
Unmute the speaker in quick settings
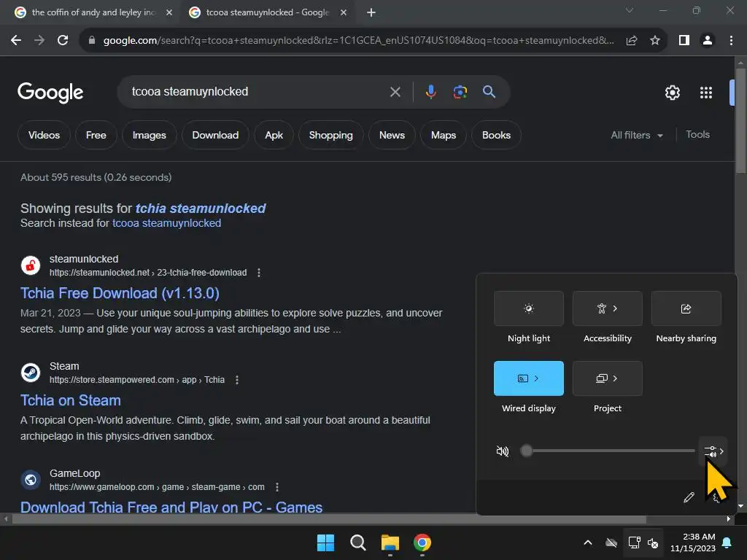click(502, 451)
